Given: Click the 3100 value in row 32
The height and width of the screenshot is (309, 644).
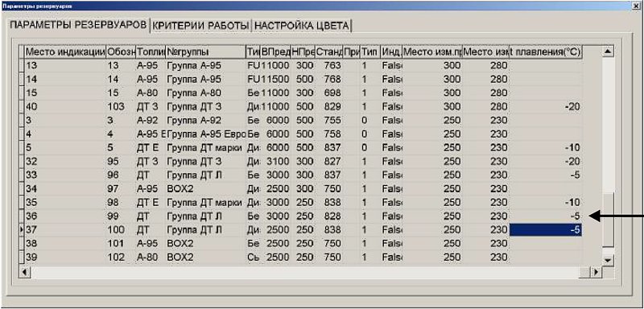Looking at the screenshot, I should point(275,161).
